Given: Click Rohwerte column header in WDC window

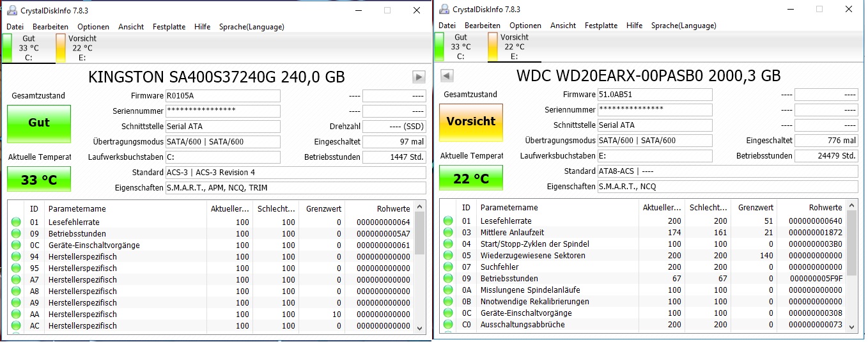Looking at the screenshot, I should click(810, 208).
